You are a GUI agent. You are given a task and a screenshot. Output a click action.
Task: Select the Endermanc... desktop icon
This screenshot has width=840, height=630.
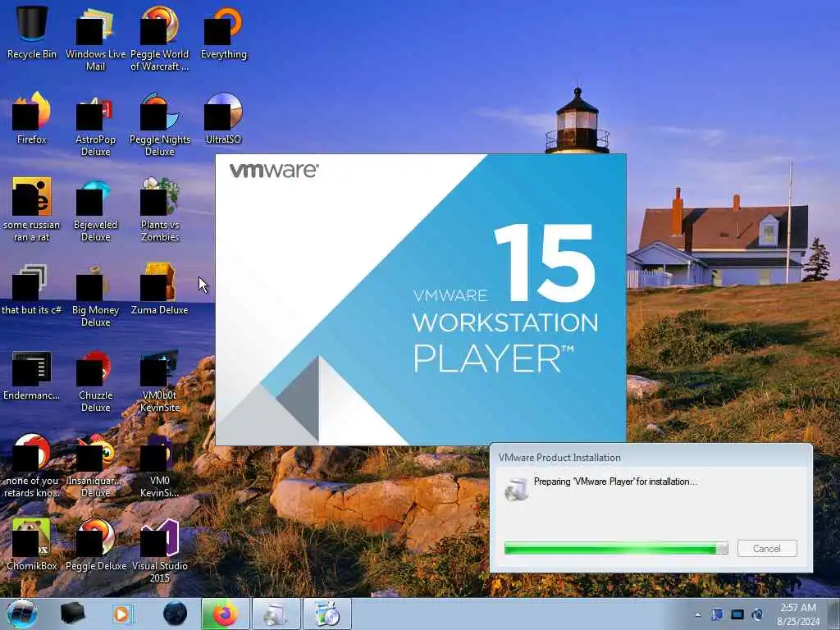[32, 375]
